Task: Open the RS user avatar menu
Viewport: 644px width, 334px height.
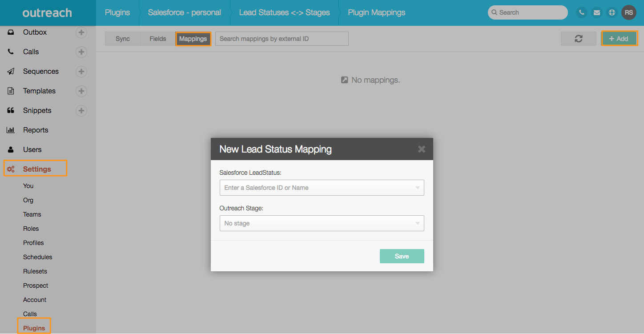Action: tap(629, 12)
